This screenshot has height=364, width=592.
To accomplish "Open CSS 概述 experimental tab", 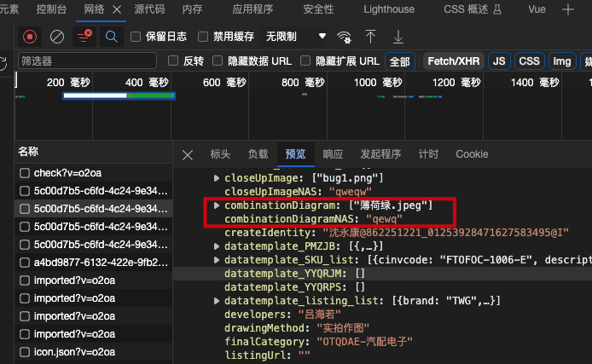I will pyautogui.click(x=473, y=9).
